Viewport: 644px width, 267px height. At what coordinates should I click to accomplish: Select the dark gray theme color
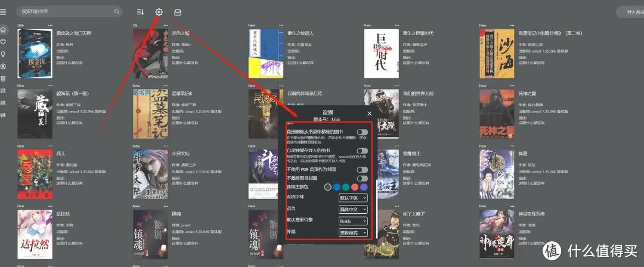[x=327, y=187]
